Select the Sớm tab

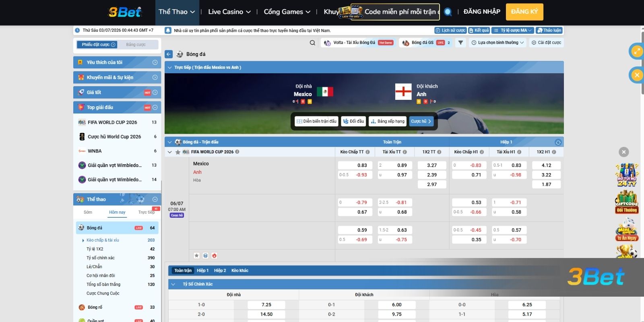[x=88, y=212]
